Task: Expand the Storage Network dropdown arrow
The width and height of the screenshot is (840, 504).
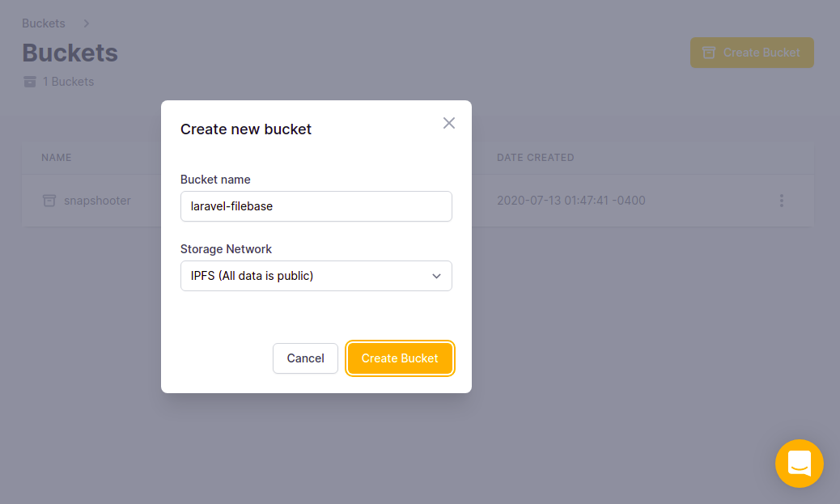Action: 437,277
